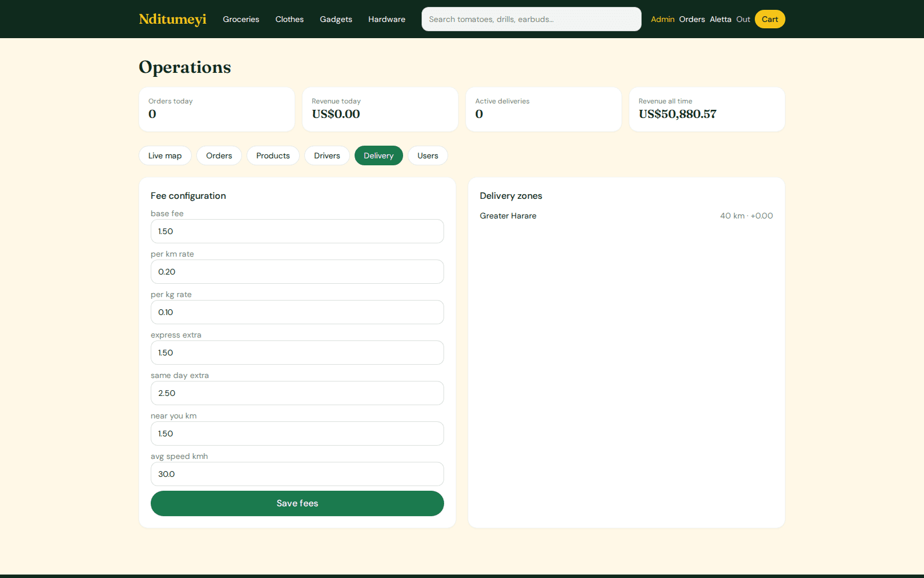Edit the avg speed kmh field

coord(297,474)
